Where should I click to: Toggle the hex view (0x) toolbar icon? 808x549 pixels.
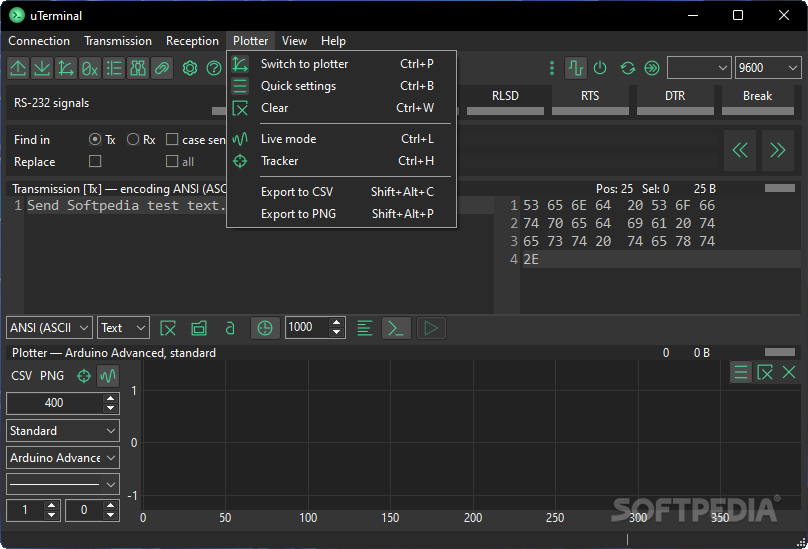click(x=90, y=68)
